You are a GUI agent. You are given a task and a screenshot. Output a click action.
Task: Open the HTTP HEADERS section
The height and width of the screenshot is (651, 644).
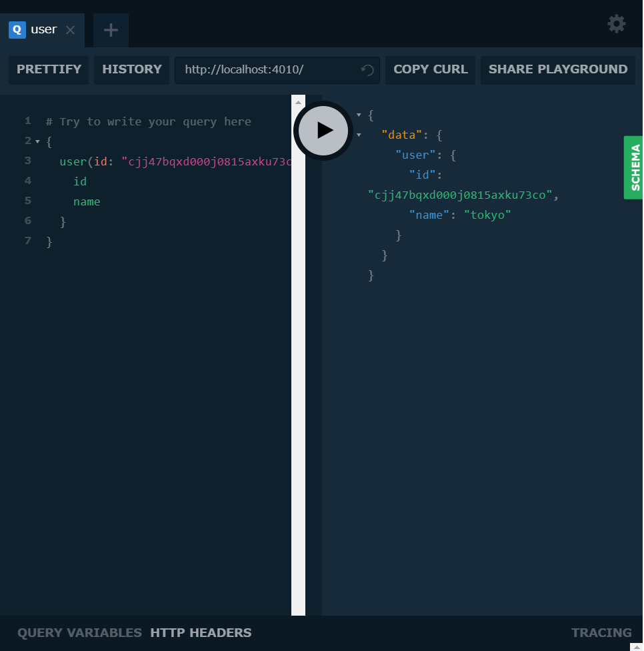201,632
